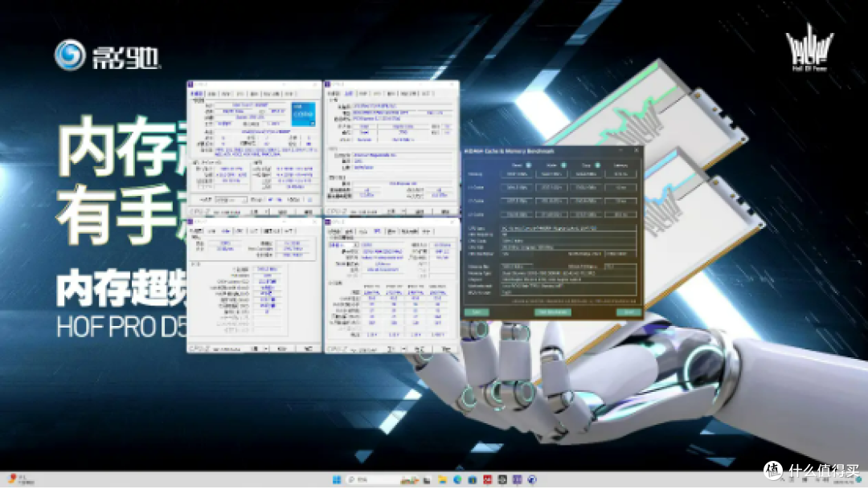Click the L2 Cache Read result cell in AIDA64

517,201
